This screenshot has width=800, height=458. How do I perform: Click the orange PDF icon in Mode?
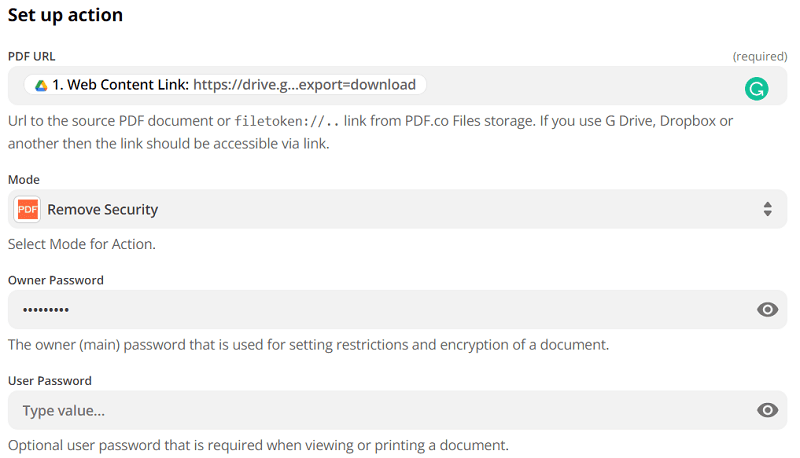pos(28,210)
